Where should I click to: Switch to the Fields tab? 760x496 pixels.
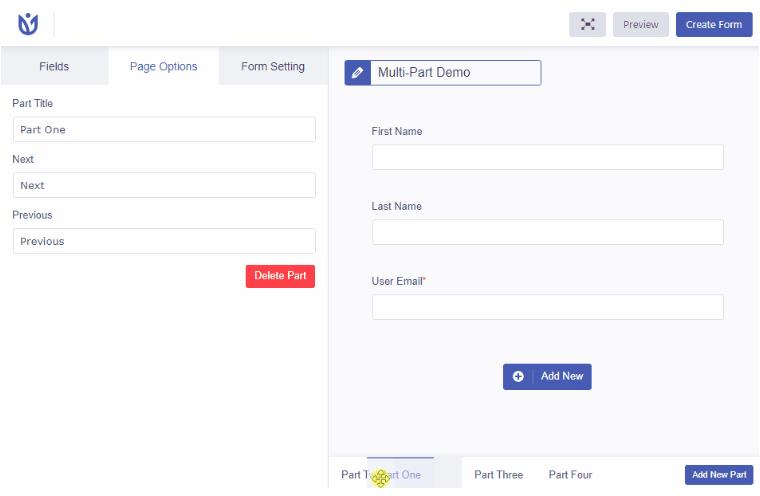click(x=54, y=67)
